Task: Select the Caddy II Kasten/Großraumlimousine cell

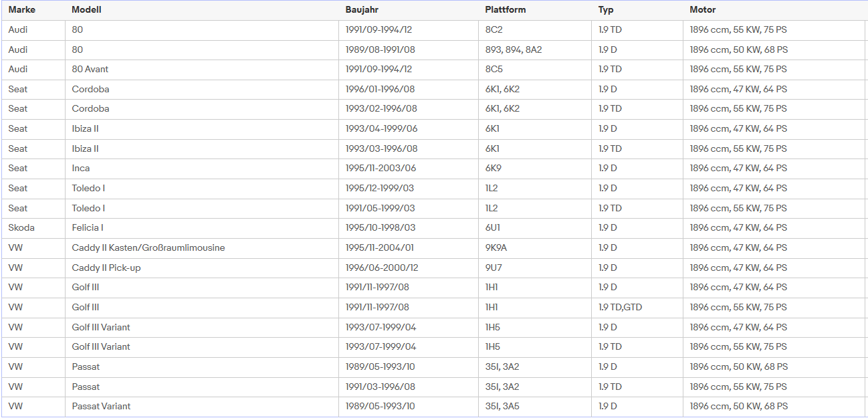Action: point(148,248)
